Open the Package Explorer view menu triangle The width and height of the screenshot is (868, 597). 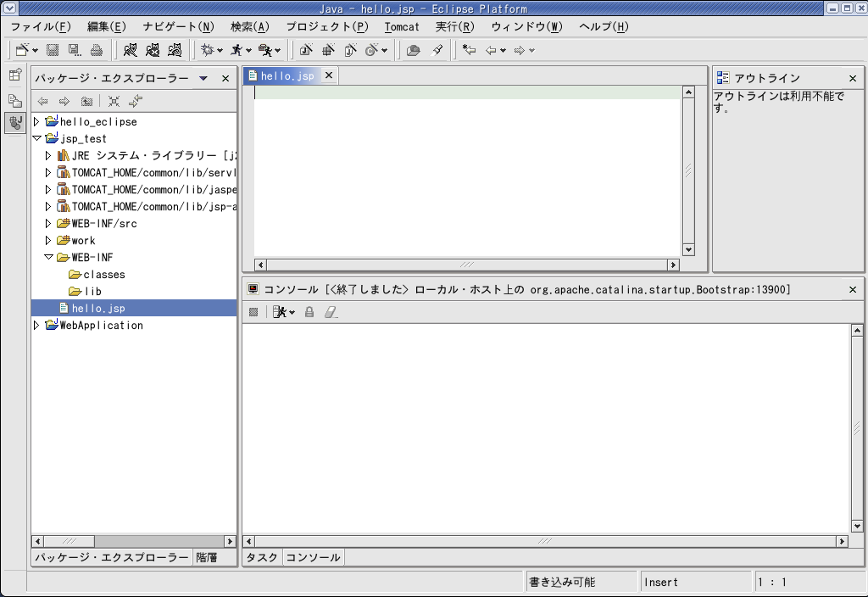pos(203,78)
